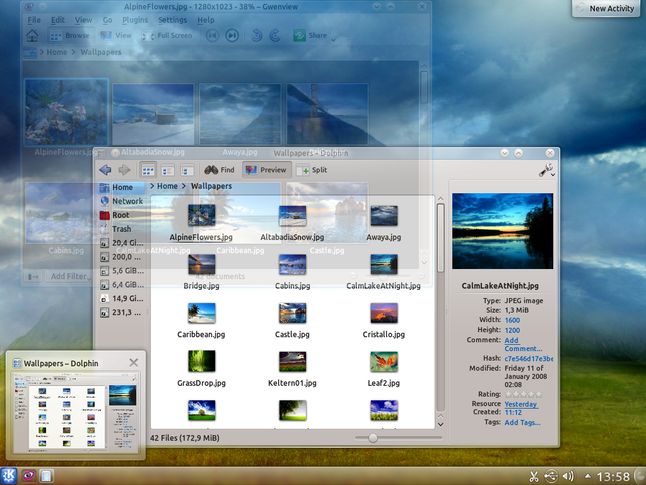This screenshot has height=485, width=646.
Task: Select AlpineFlowers thumbnail in Gwenview
Action: [66, 112]
